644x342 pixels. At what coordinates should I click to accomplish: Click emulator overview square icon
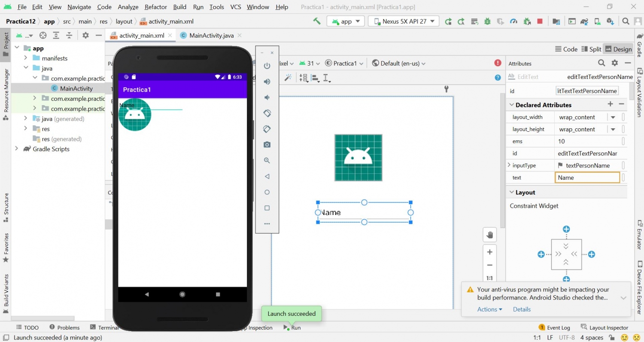click(x=267, y=208)
